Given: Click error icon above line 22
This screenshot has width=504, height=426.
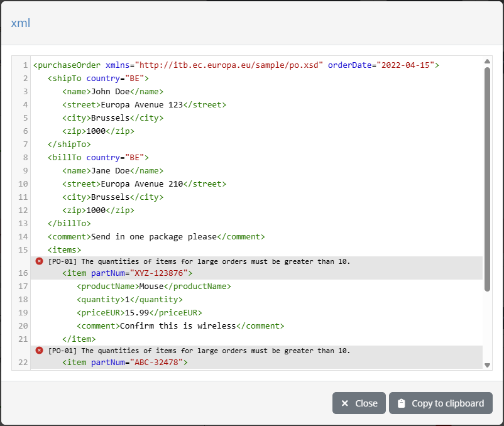Looking at the screenshot, I should click(39, 351).
